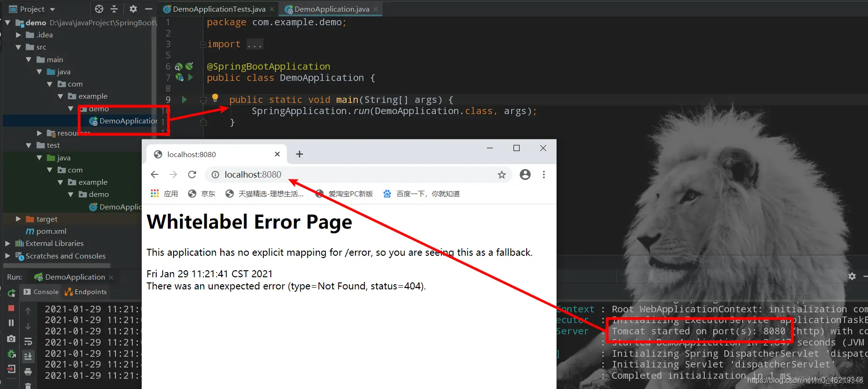The width and height of the screenshot is (868, 389).
Task: Open the Console tab in Run panel
Action: coord(41,292)
